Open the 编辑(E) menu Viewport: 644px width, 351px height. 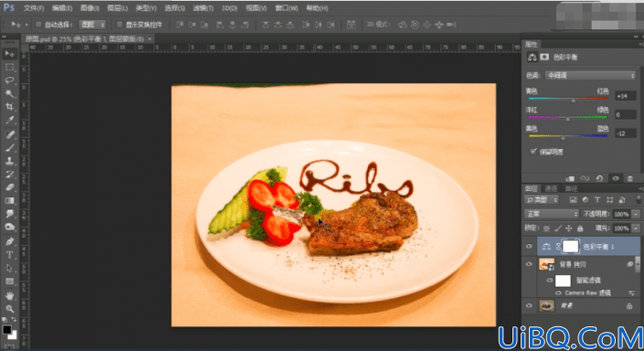pos(62,8)
